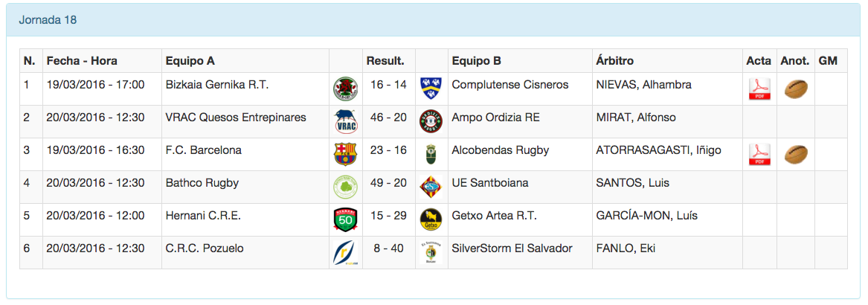Click rugby ball notes icon for Barcelona match

[x=796, y=155]
